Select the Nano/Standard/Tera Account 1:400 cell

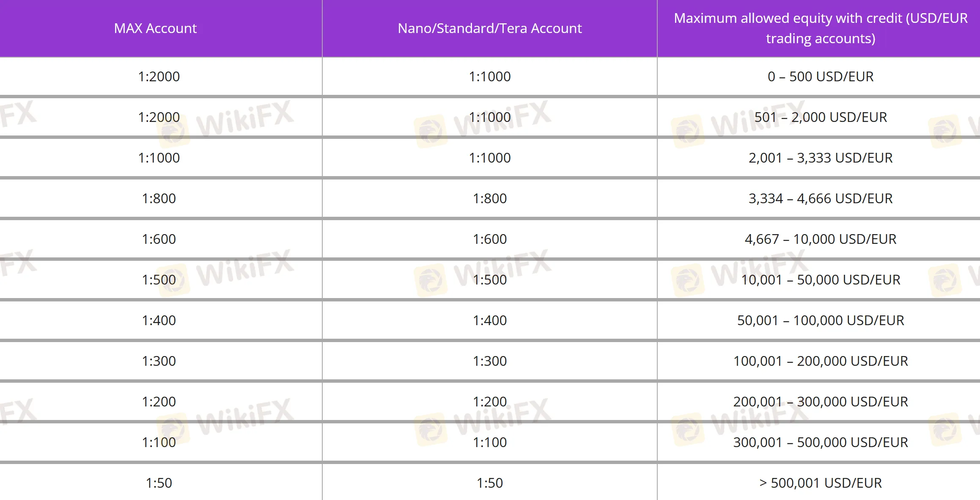point(490,320)
